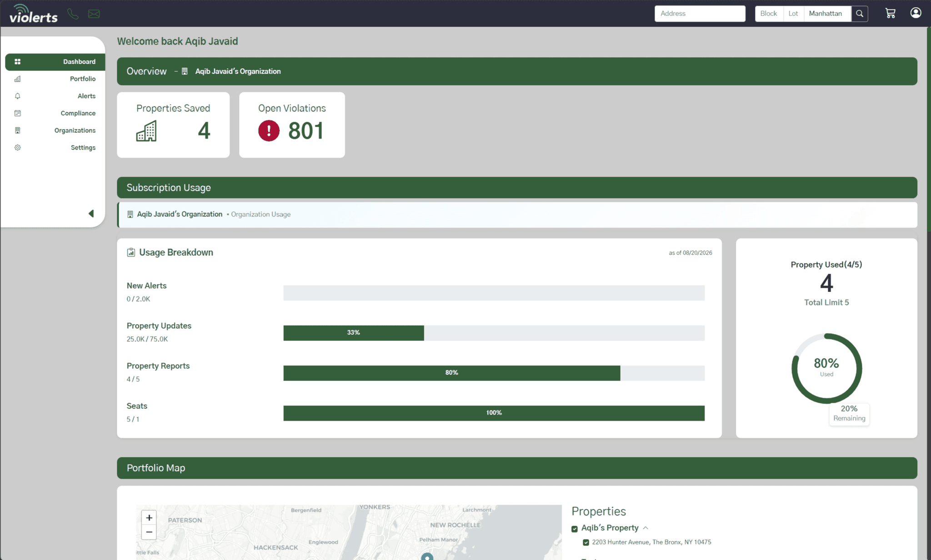The height and width of the screenshot is (560, 931).
Task: Open the Settings menu item
Action: [55, 148]
